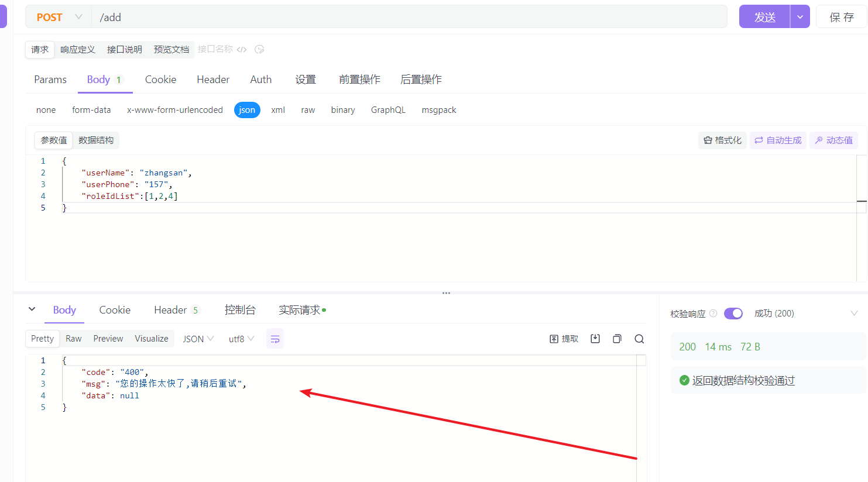Search the response body icon
868x482 pixels.
click(x=639, y=339)
